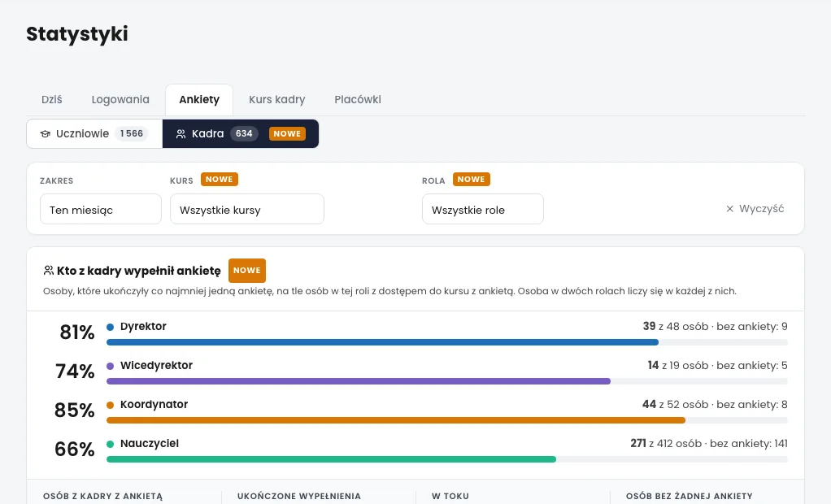
Task: Click the 66% value for Nauczyciel
Action: pos(75,450)
